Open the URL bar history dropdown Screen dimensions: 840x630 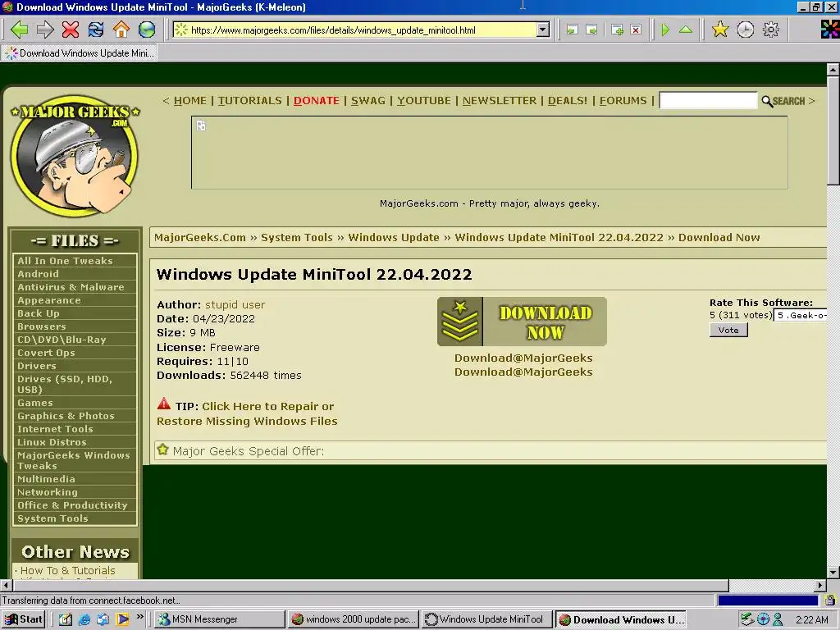click(x=543, y=30)
